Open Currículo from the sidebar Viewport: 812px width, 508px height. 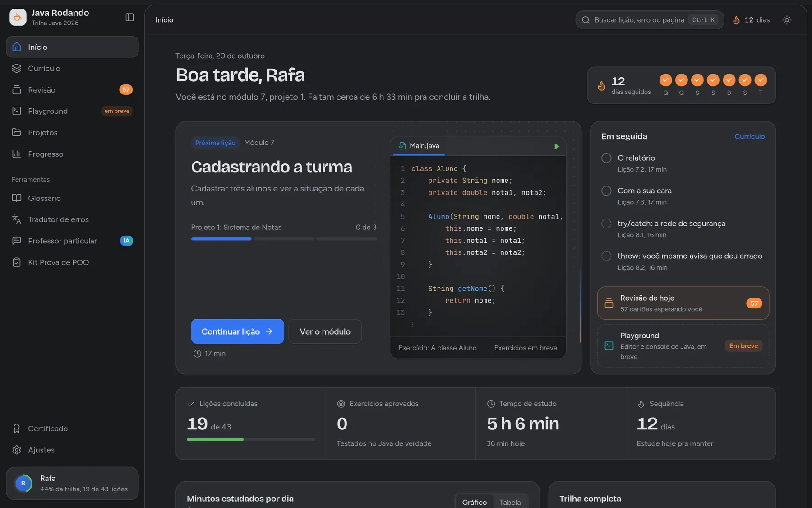[72, 68]
